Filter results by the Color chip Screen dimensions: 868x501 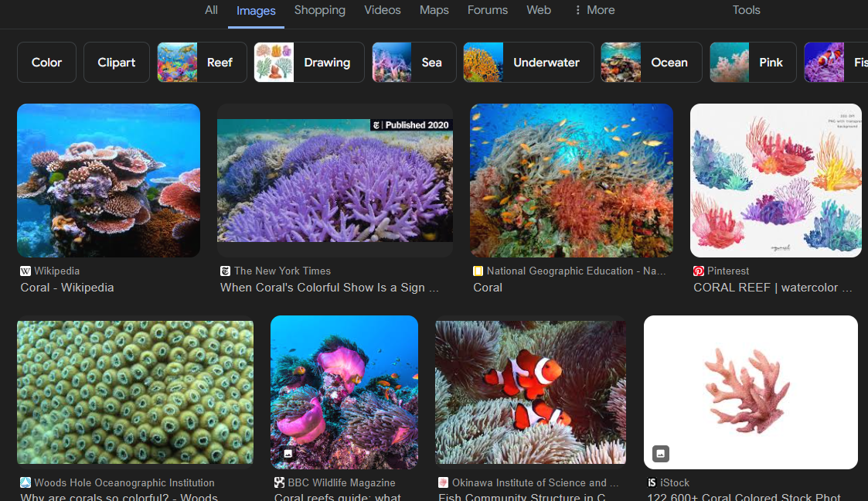(46, 63)
